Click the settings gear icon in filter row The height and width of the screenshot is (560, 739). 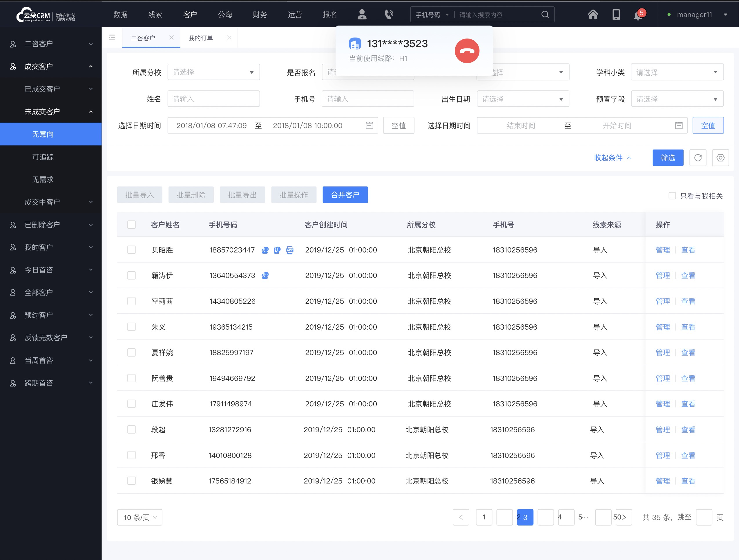(x=720, y=158)
